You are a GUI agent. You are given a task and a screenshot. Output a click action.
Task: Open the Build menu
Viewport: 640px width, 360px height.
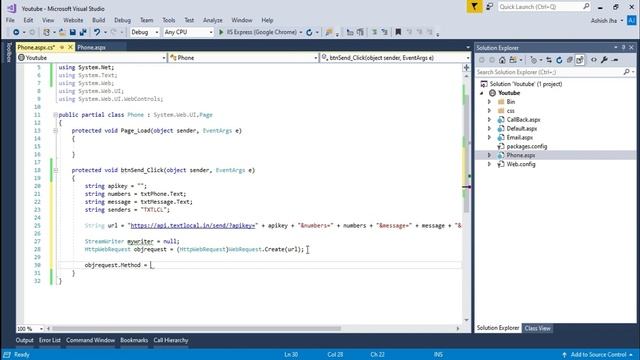coord(98,20)
